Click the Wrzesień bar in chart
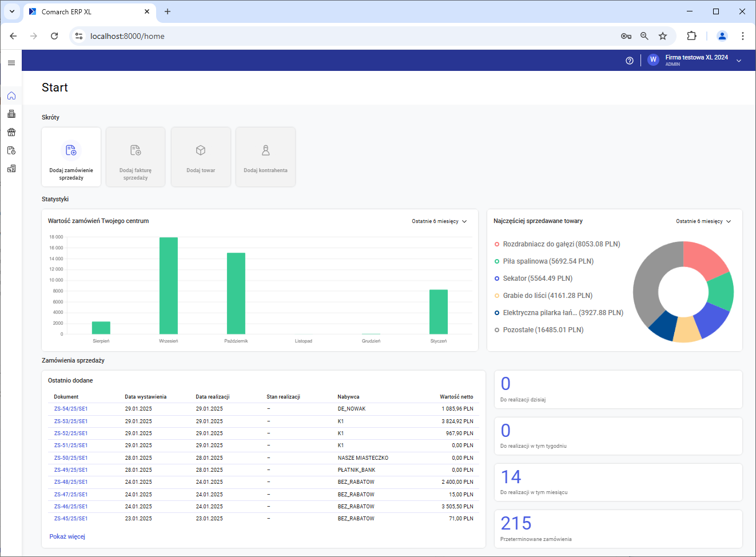 [x=169, y=285]
